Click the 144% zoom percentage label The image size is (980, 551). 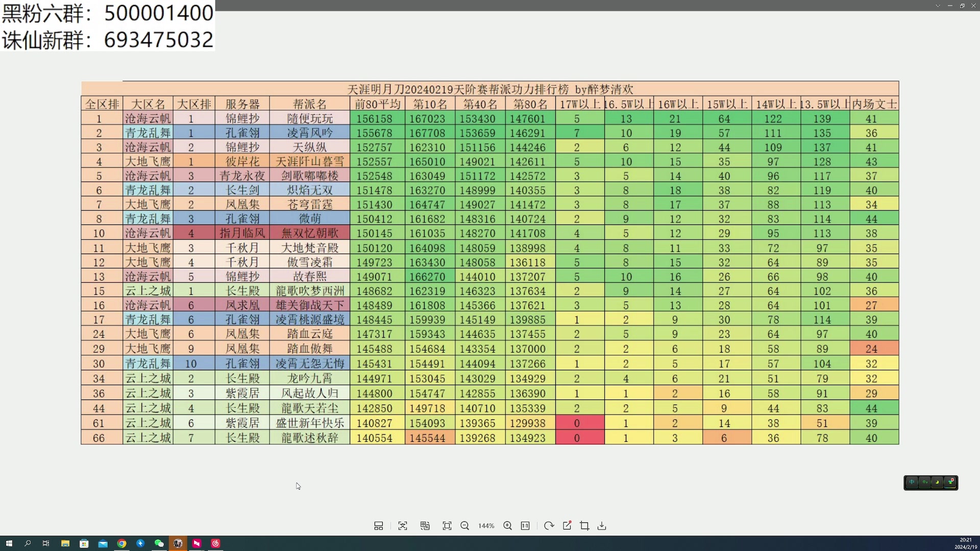pos(486,526)
